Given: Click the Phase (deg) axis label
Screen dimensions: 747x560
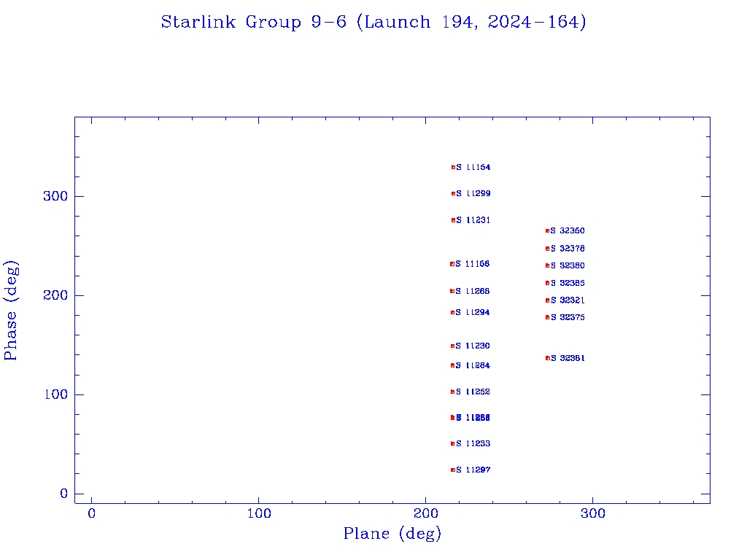Looking at the screenshot, I should (x=11, y=311).
